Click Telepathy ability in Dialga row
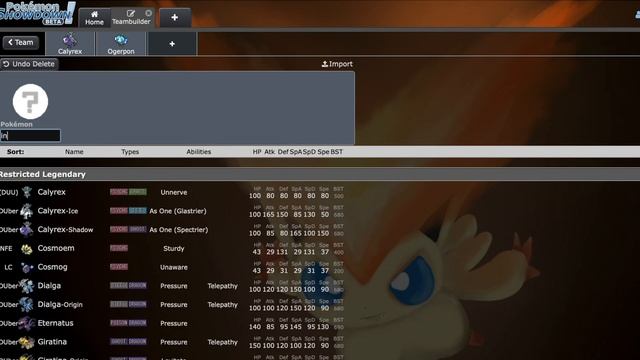 tap(222, 286)
